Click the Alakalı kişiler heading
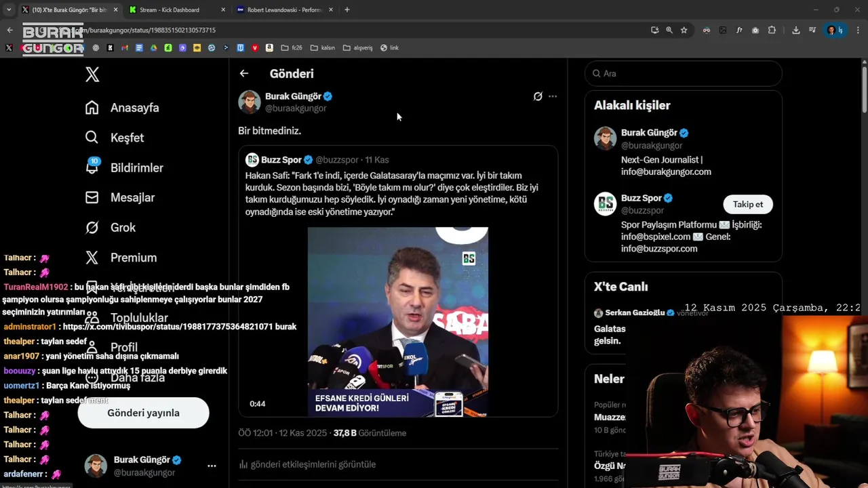 tap(632, 105)
